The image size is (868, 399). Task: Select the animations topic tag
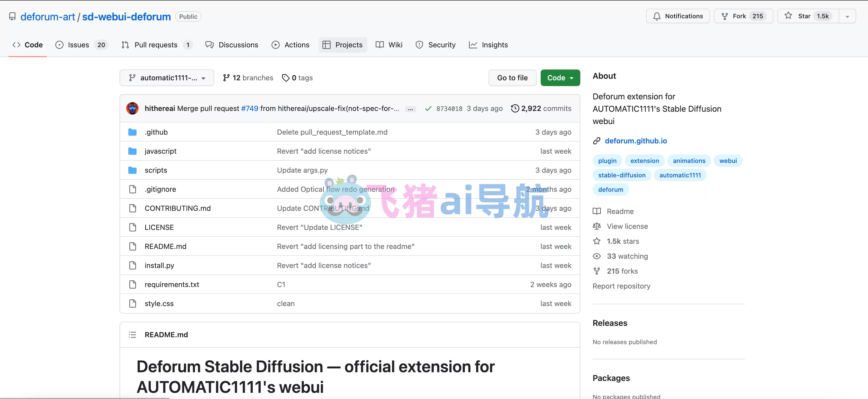[x=689, y=161]
